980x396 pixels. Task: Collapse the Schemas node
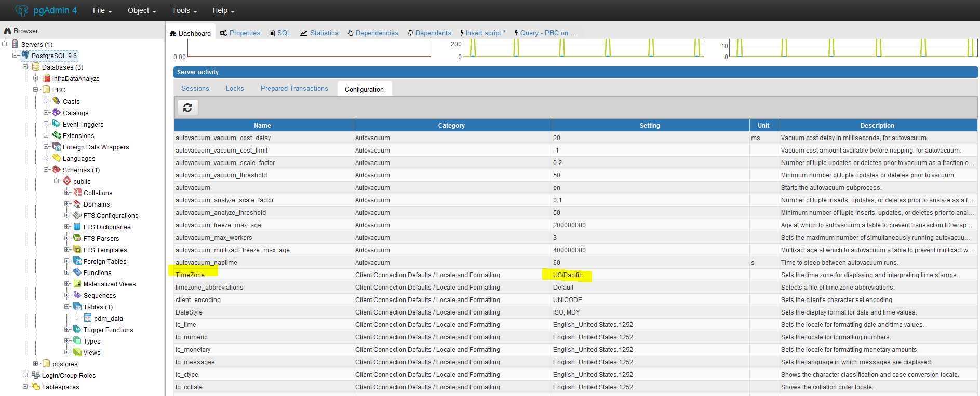46,169
